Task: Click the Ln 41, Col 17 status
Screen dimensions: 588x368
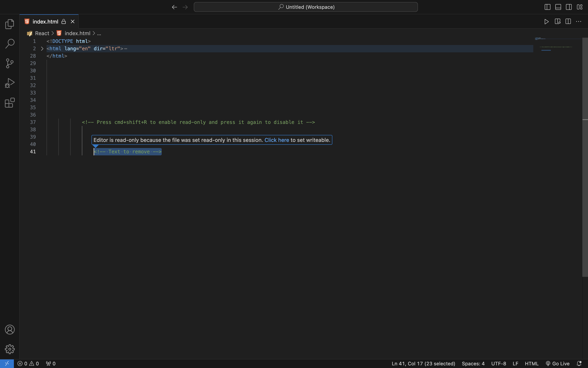Action: [x=423, y=363]
